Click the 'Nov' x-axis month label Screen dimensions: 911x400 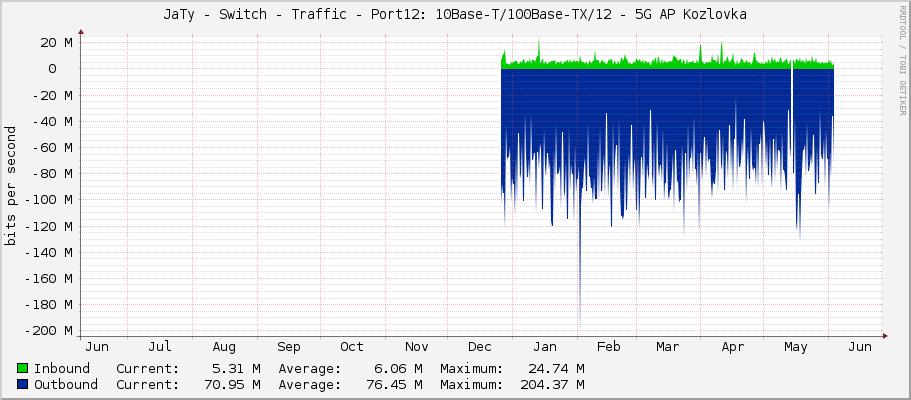coord(416,347)
